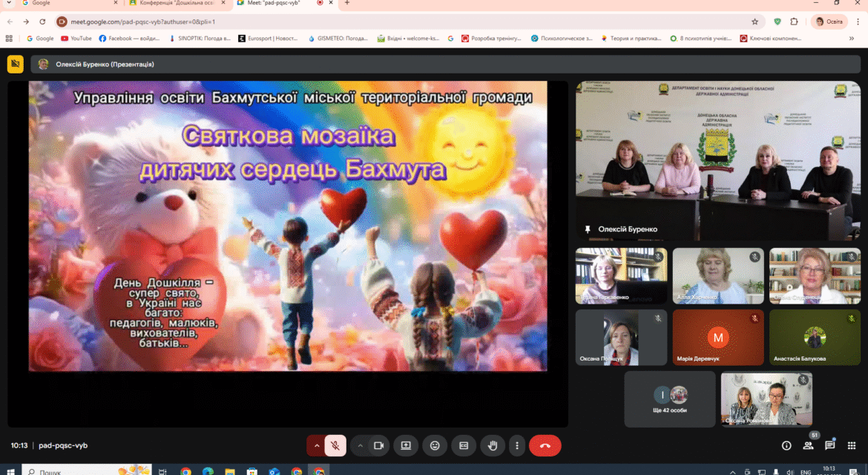Open the chat with everyone icon

pos(829,445)
